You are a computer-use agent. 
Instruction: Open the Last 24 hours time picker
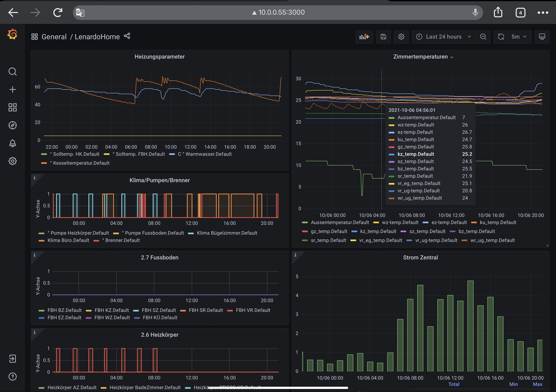click(444, 37)
